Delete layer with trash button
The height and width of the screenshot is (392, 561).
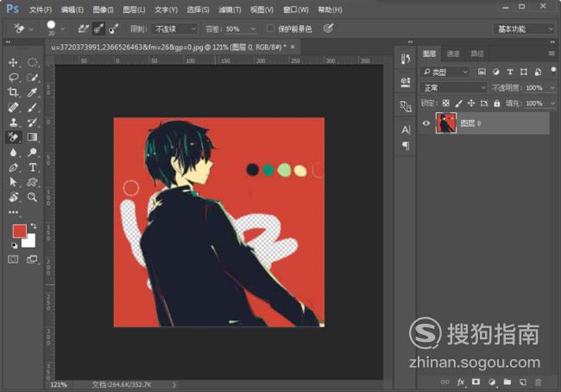pyautogui.click(x=538, y=382)
